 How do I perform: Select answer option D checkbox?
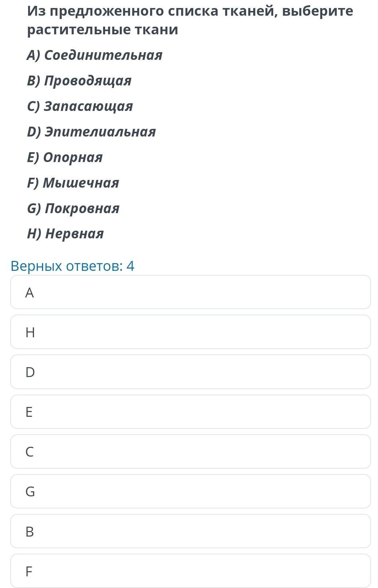190,372
